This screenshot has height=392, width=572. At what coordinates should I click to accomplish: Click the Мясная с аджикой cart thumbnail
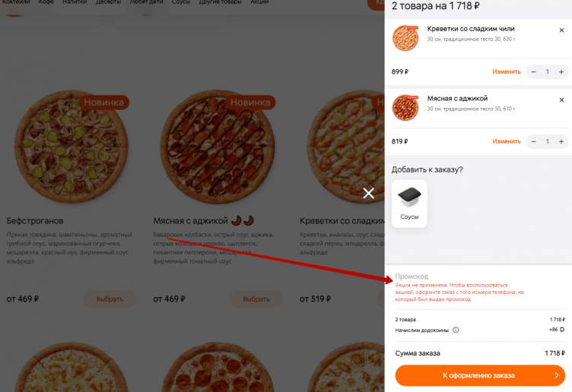click(405, 108)
